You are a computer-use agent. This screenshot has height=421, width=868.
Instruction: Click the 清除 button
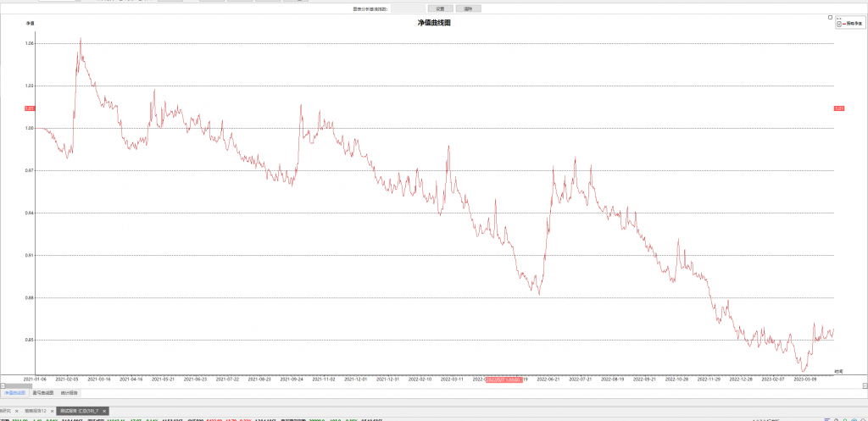pos(468,8)
